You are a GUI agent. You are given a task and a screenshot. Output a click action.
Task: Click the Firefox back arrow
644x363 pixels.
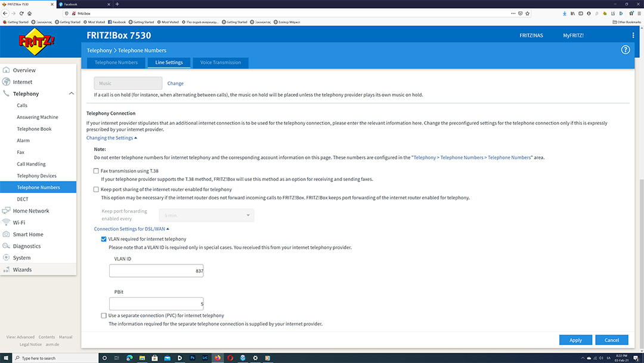5,13
